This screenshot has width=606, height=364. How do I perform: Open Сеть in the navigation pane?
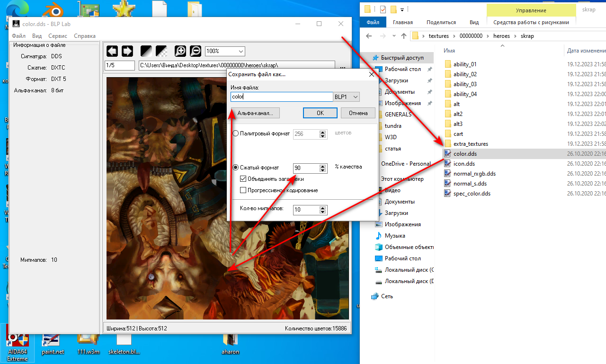(x=387, y=296)
